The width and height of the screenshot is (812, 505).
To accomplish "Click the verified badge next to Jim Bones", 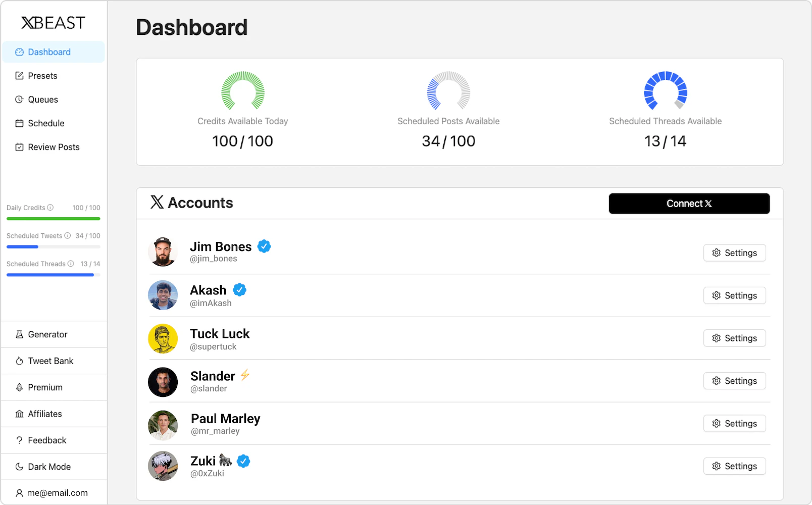I will [x=264, y=246].
